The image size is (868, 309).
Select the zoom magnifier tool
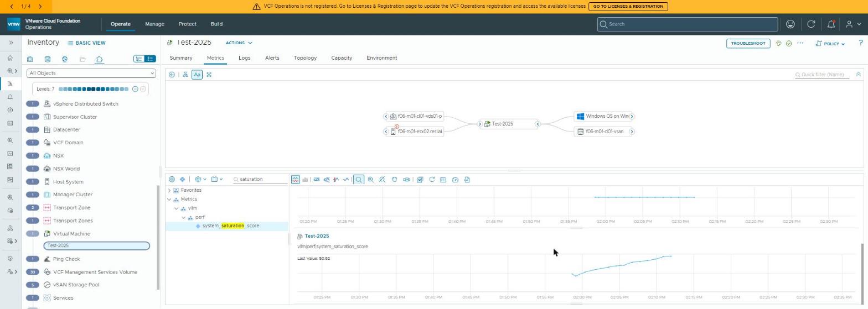359,180
